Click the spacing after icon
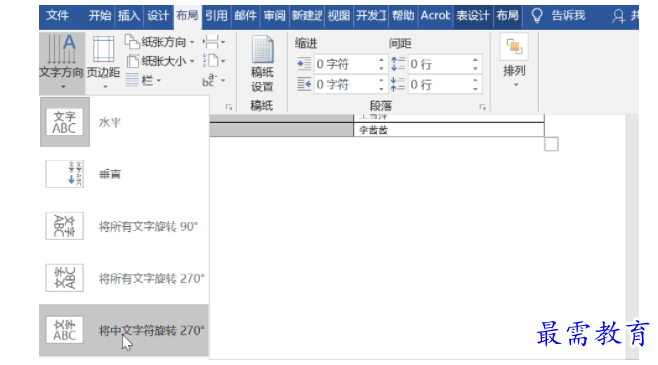This screenshot has width=658, height=365. (397, 84)
